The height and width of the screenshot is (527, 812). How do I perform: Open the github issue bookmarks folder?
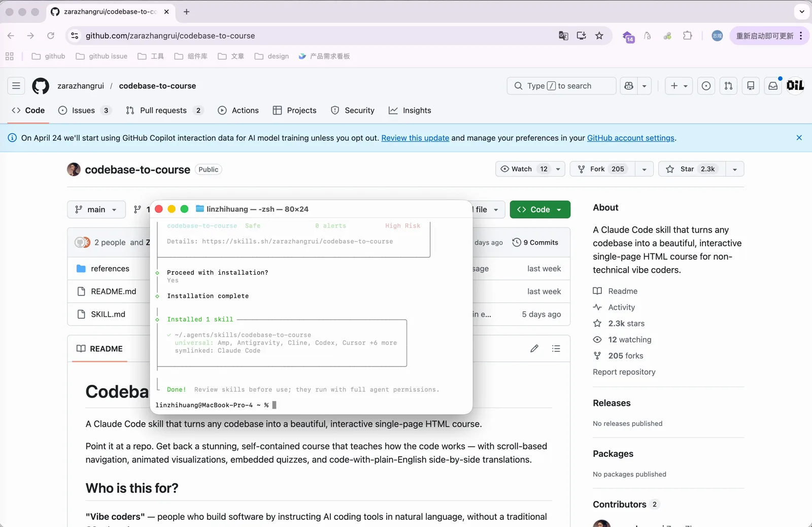101,56
